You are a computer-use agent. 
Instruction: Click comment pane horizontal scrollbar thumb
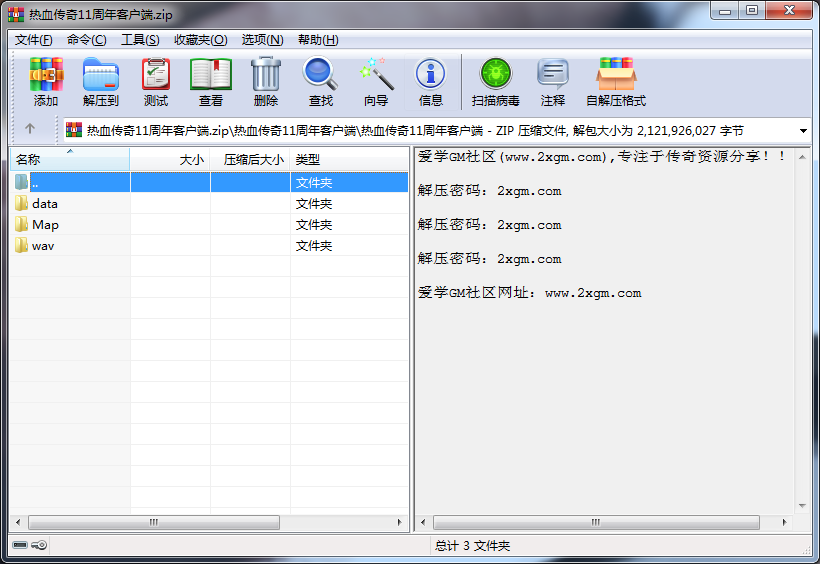[x=596, y=522]
